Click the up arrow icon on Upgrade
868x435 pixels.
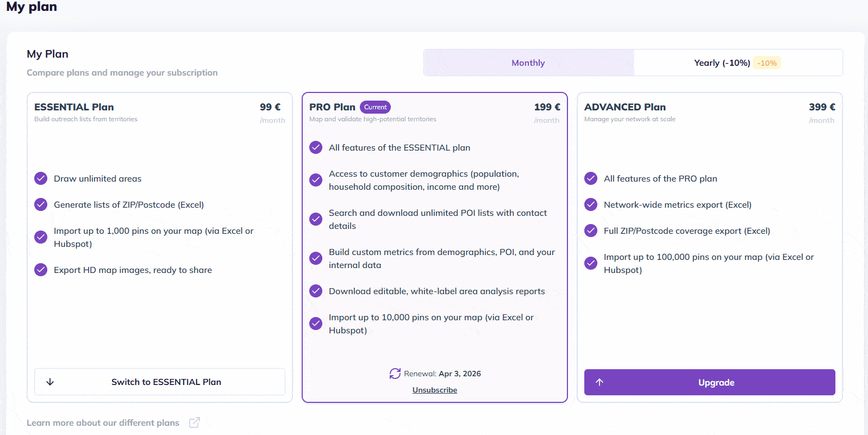point(600,382)
